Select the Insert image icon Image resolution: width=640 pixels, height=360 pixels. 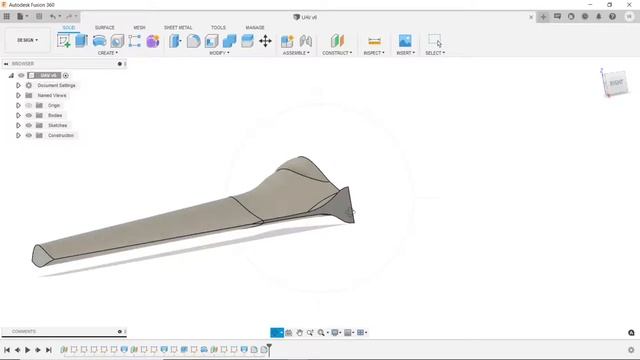coord(405,41)
